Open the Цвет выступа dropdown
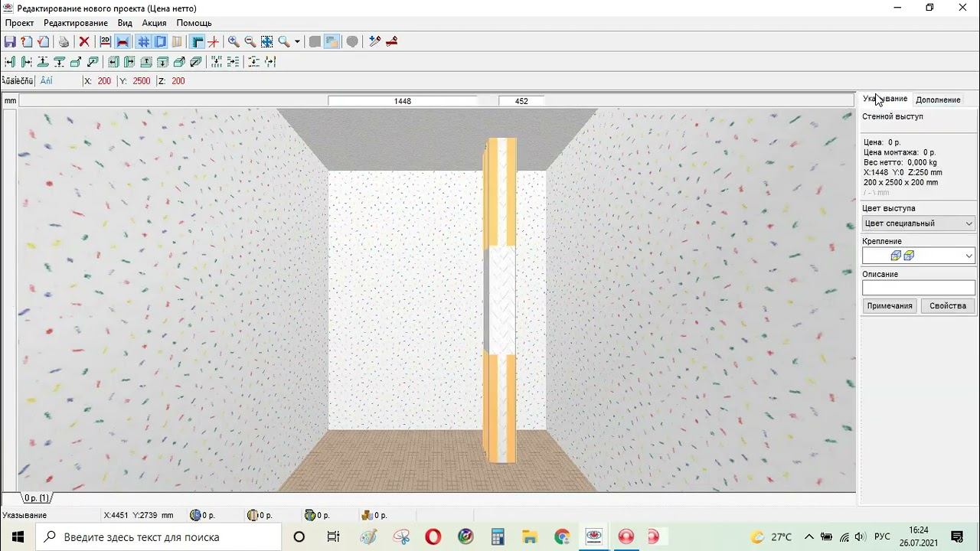The height and width of the screenshot is (551, 980). tap(919, 223)
